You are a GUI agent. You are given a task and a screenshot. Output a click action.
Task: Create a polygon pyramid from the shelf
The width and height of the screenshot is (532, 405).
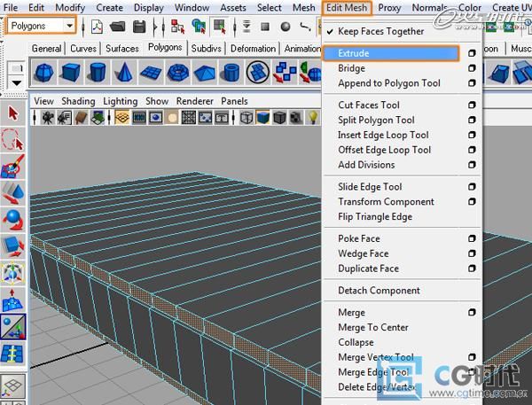point(205,73)
